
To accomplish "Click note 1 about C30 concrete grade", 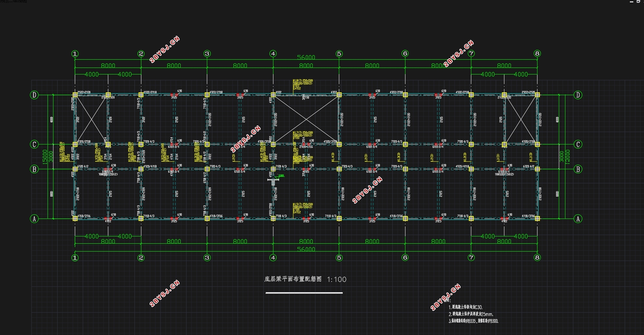I will (x=466, y=307).
